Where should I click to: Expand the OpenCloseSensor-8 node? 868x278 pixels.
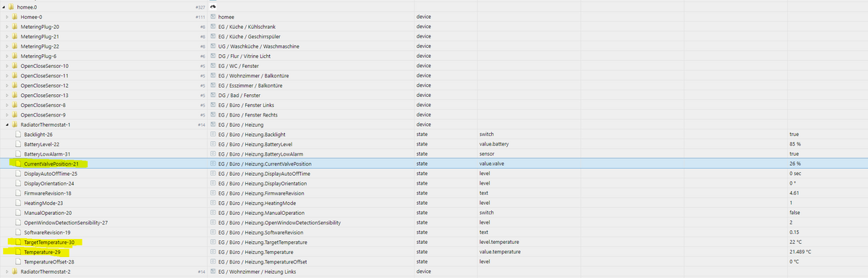7,105
